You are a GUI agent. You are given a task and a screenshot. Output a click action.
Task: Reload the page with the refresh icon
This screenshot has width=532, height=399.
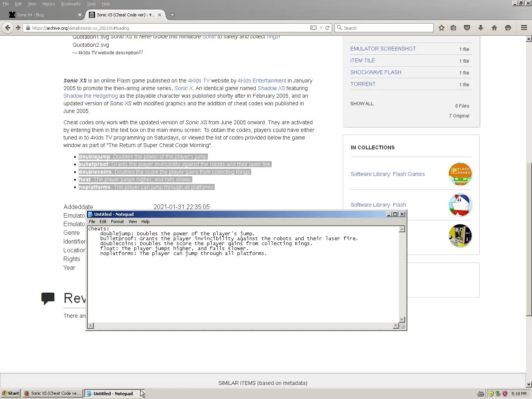(x=327, y=28)
